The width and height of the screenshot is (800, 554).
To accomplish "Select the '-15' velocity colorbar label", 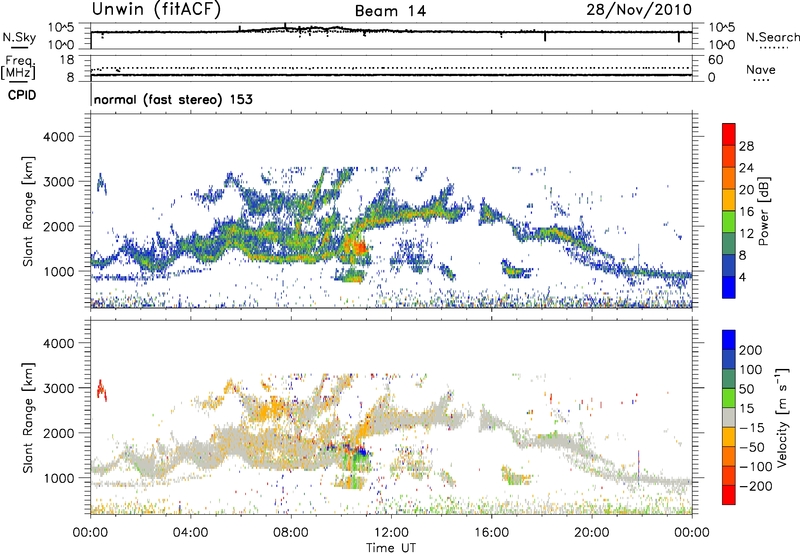I will coord(752,427).
